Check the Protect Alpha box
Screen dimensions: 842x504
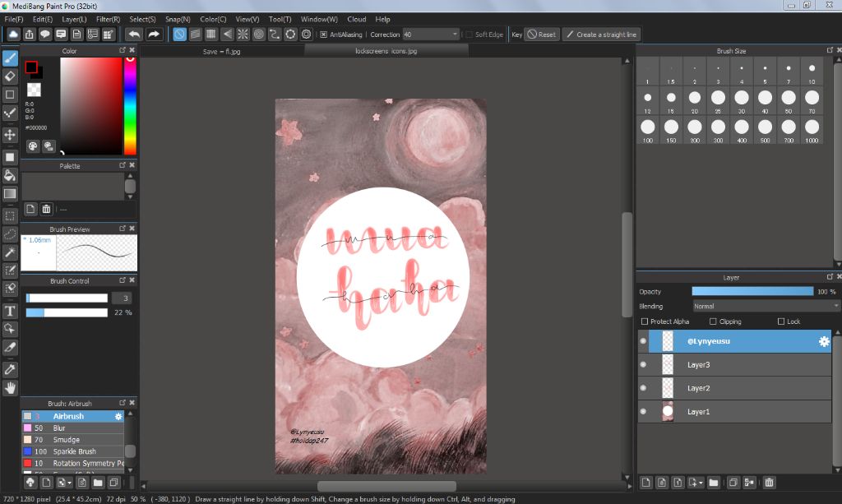click(x=645, y=321)
